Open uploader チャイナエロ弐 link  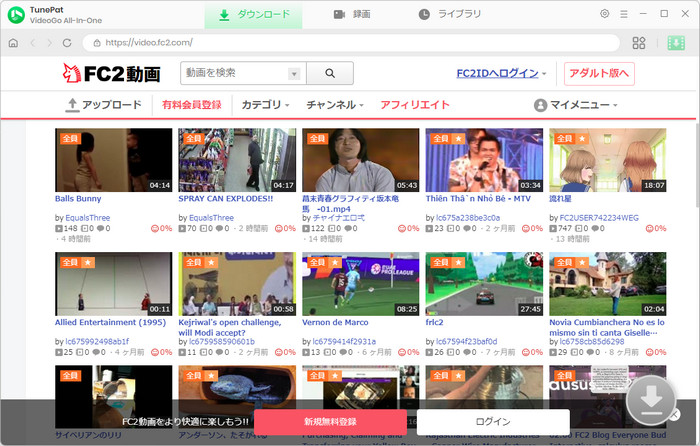338,218
